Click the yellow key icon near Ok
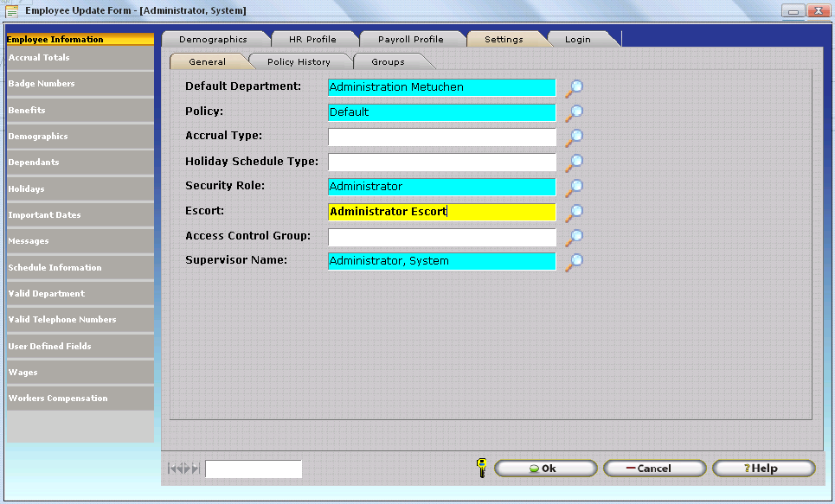This screenshot has width=835, height=504. [x=482, y=468]
